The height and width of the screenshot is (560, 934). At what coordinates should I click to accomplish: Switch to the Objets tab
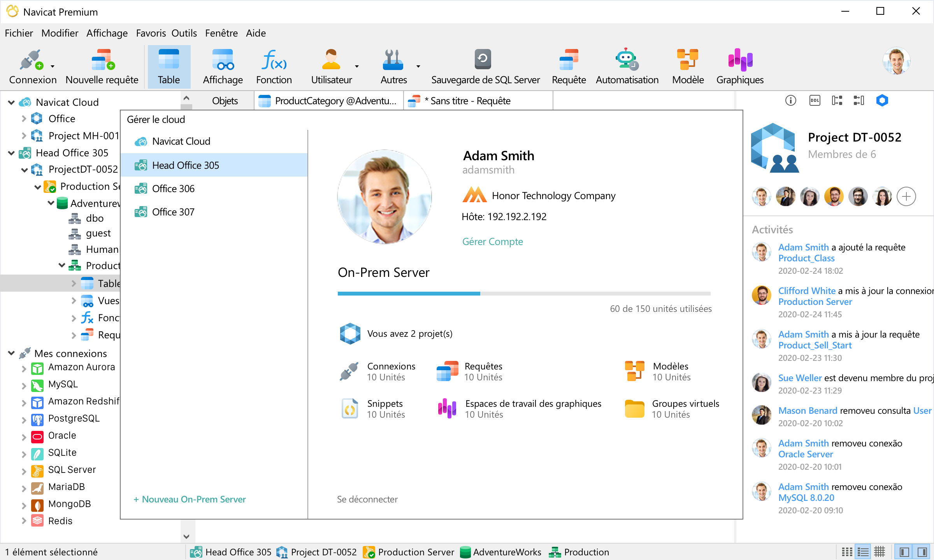point(225,101)
